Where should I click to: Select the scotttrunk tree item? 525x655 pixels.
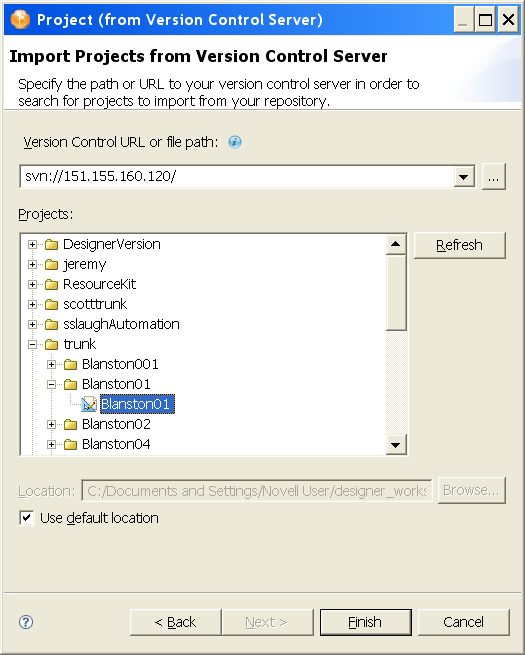[x=95, y=305]
